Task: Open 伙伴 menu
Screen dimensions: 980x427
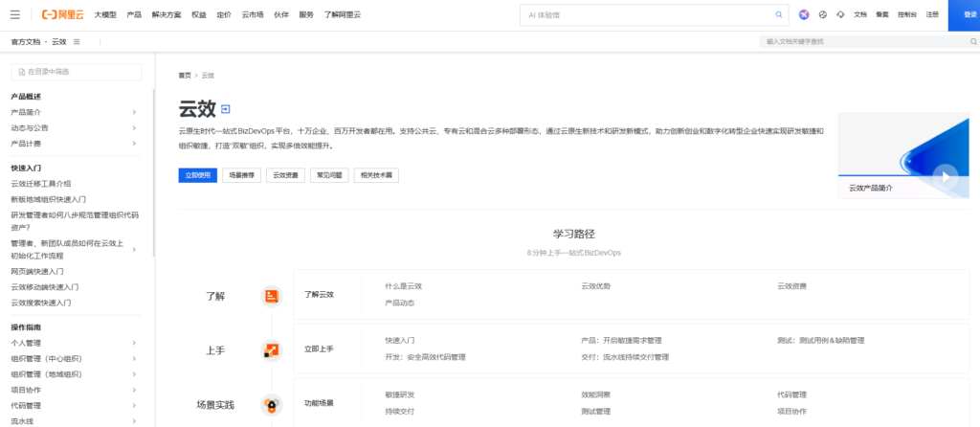Action: pos(281,14)
